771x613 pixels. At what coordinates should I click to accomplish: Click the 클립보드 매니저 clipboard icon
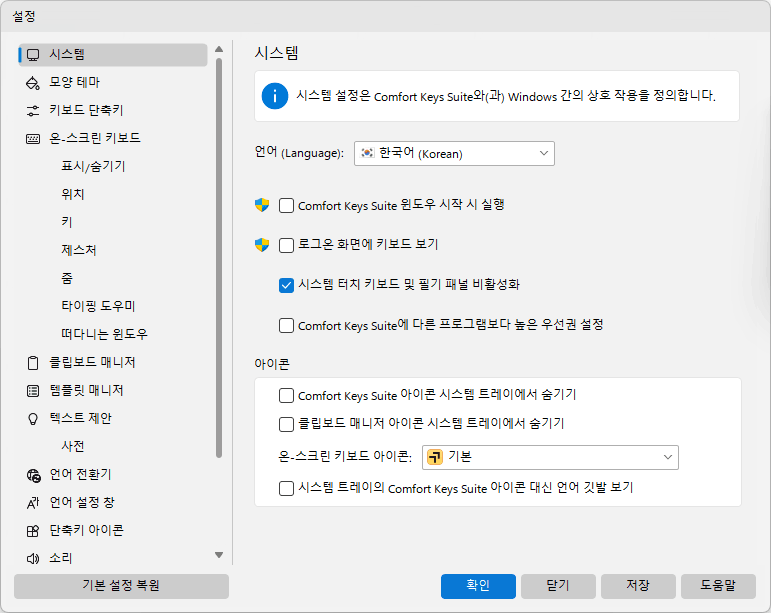click(33, 363)
